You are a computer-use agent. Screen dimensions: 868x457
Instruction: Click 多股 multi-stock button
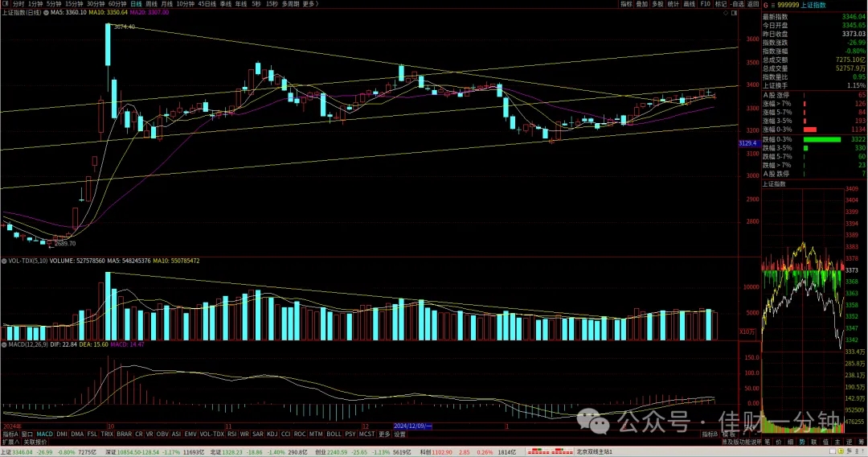click(x=657, y=4)
